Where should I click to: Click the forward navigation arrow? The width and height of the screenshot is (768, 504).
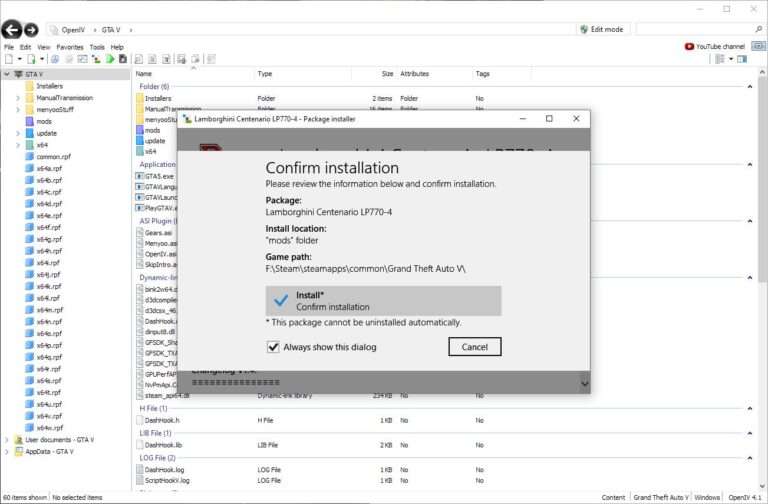[31, 30]
